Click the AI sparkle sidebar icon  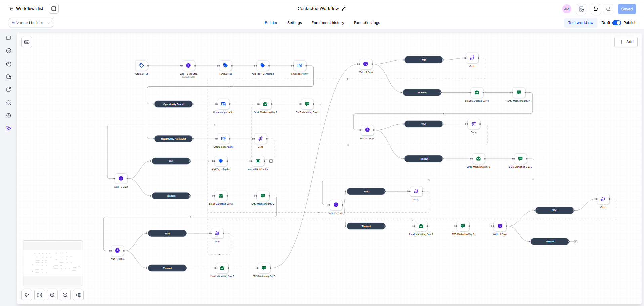(9, 128)
